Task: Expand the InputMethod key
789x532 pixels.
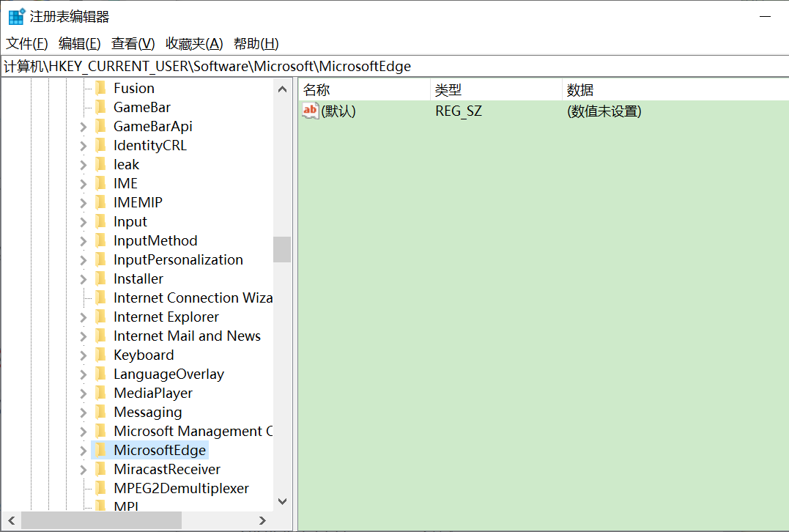Action: point(84,241)
